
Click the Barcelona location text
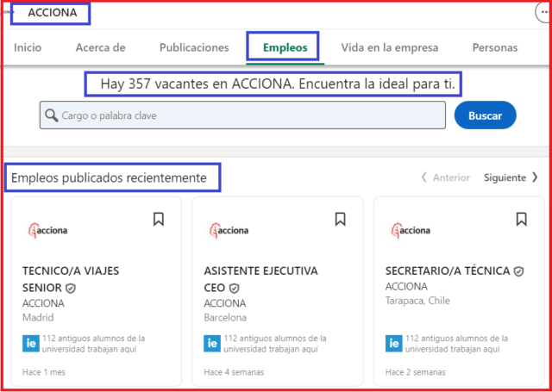(x=225, y=318)
